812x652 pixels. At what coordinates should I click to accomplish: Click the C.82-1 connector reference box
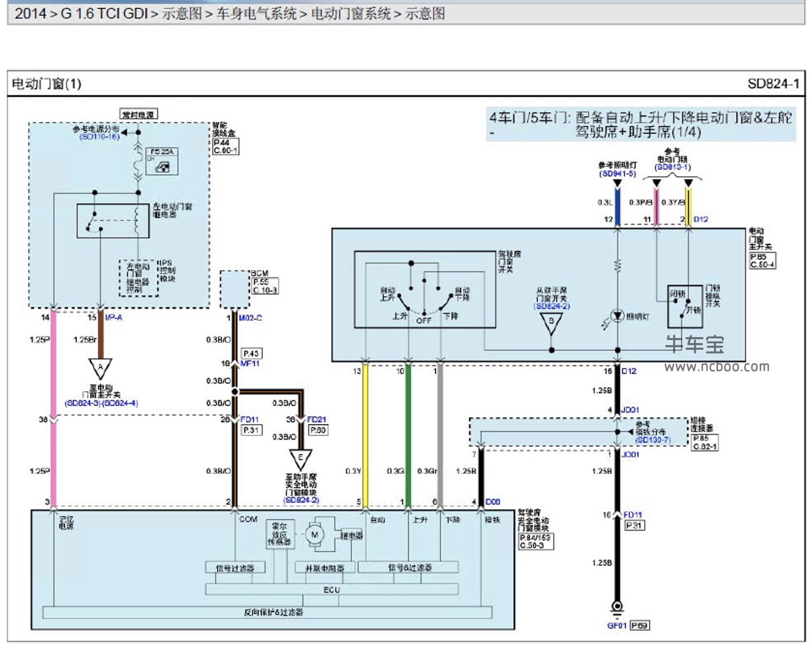click(x=705, y=446)
